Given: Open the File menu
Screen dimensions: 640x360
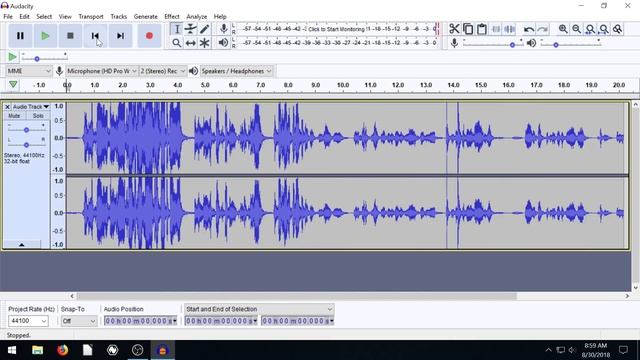Looking at the screenshot, I should [x=8, y=16].
